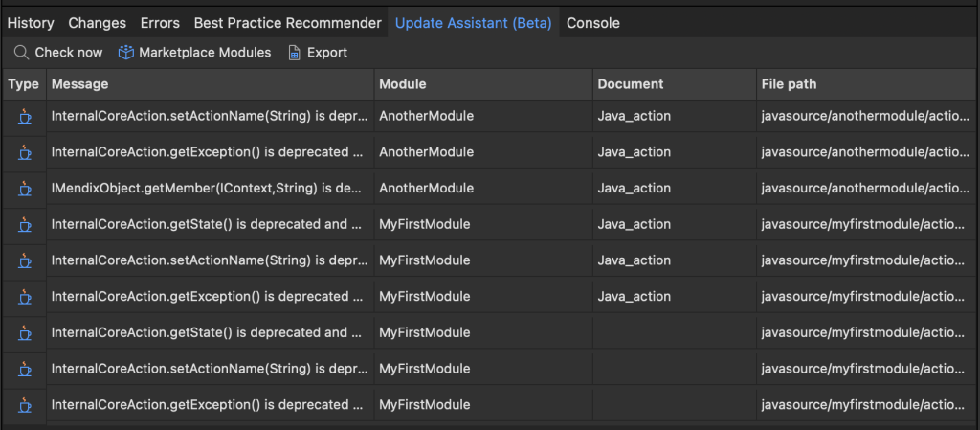Switch to the Errors tab
This screenshot has width=980, height=430.
(160, 23)
